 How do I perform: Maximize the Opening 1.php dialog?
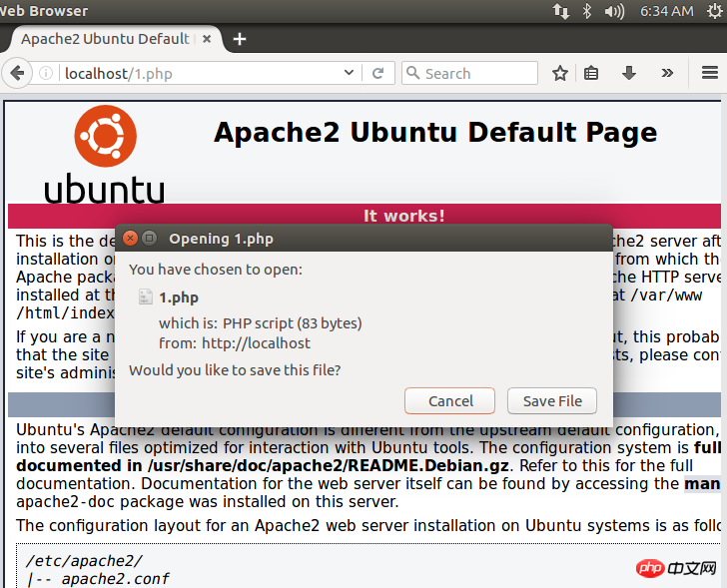click(150, 239)
